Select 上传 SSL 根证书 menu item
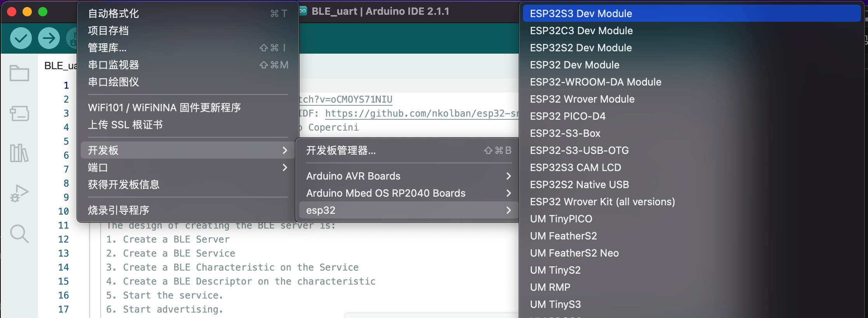This screenshot has height=318, width=868. [x=188, y=125]
